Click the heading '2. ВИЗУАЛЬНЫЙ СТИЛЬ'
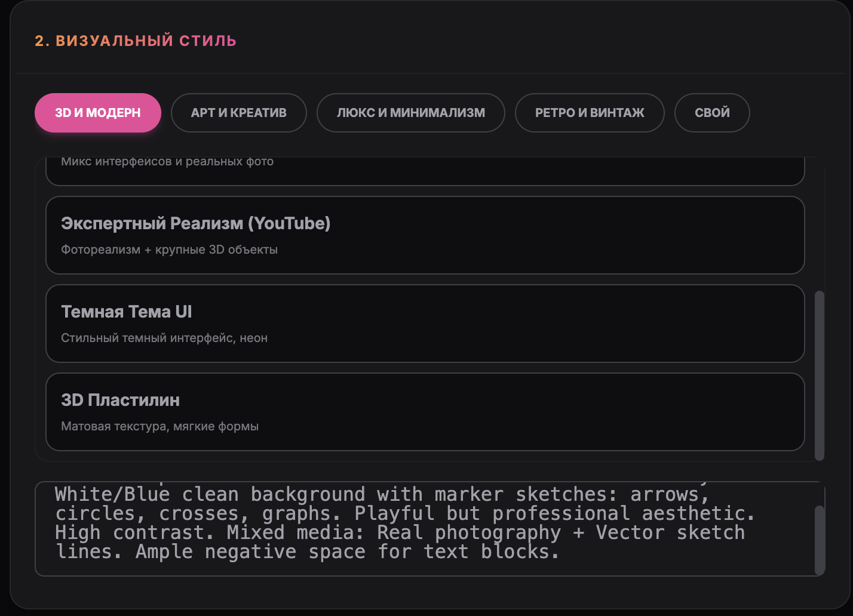The width and height of the screenshot is (853, 616). click(136, 41)
